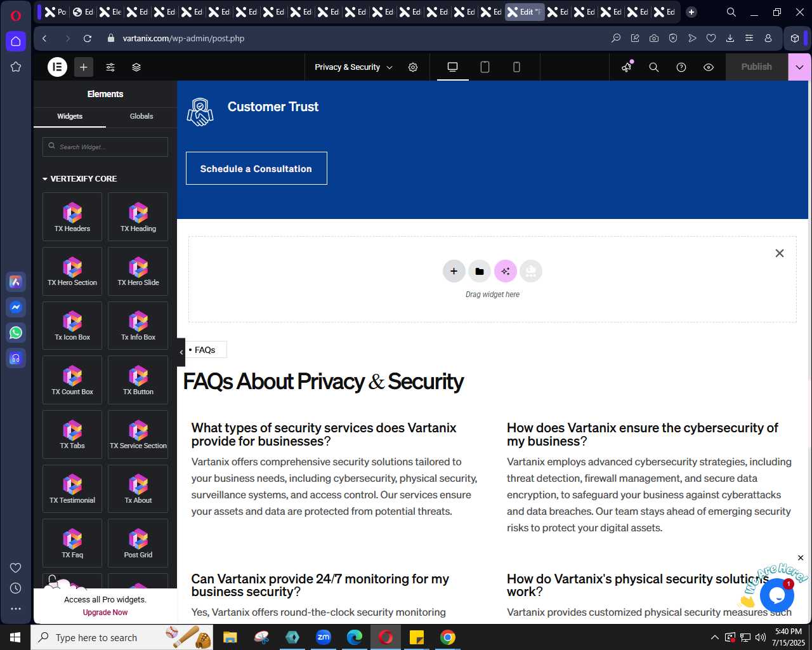812x650 pixels.
Task: Open taskbar volume icon
Action: [761, 637]
